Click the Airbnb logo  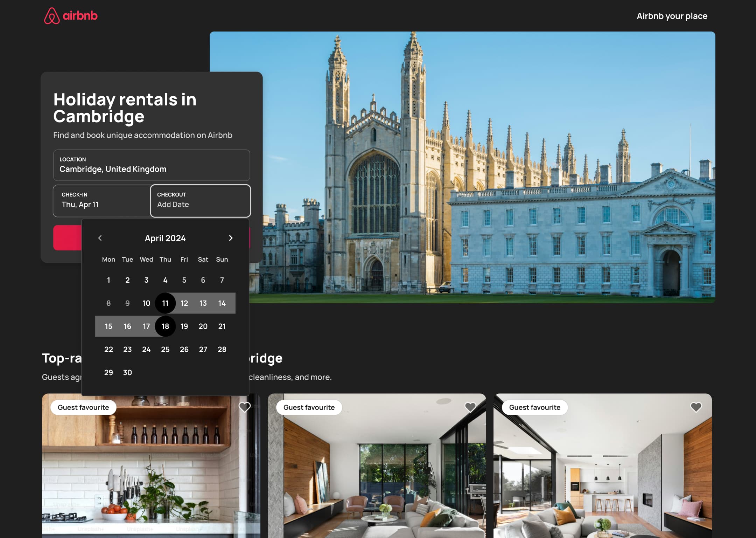pyautogui.click(x=71, y=16)
